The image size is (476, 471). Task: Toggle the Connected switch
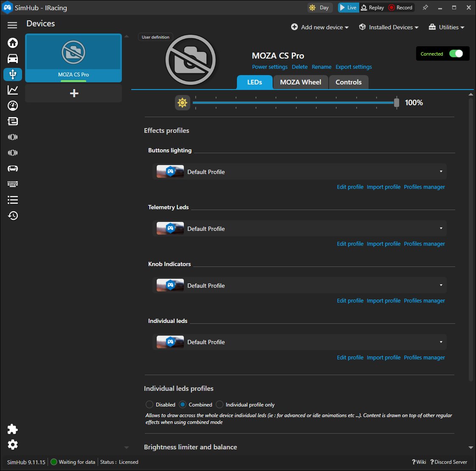(x=456, y=54)
